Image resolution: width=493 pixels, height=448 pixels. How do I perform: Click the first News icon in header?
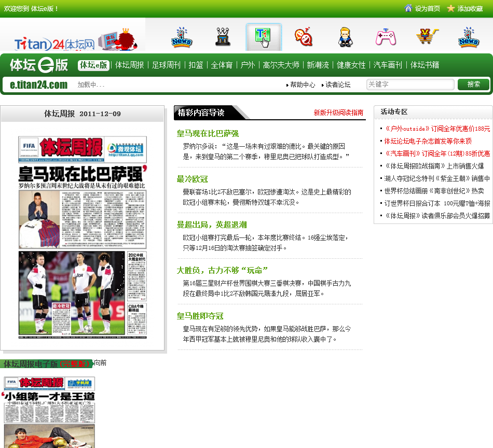[x=182, y=37]
